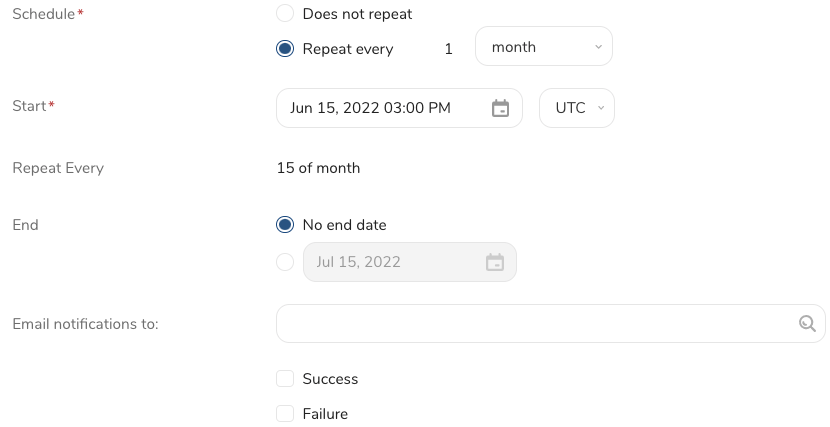Select the end date radio option
Viewport: 830px width, 427px height.
285,262
